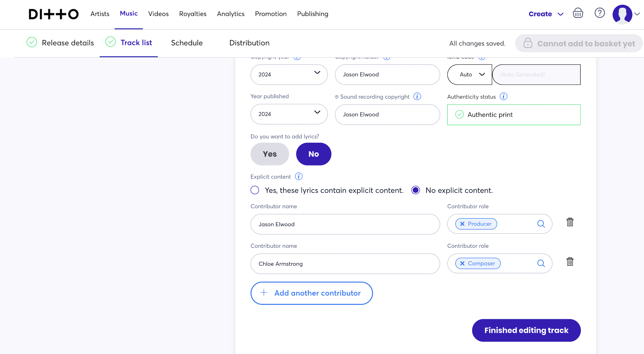Search contributor roles in Composer field
Screen dimensions: 644x354
point(541,264)
